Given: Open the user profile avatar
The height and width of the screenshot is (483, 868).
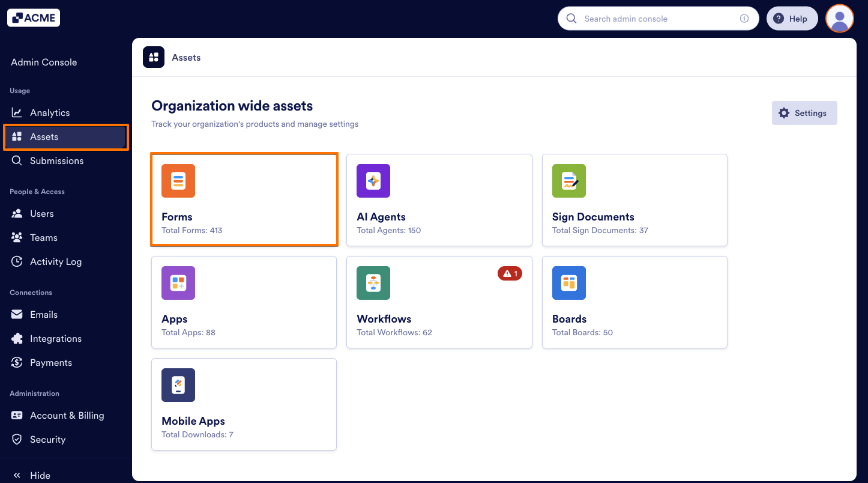Looking at the screenshot, I should tap(840, 19).
